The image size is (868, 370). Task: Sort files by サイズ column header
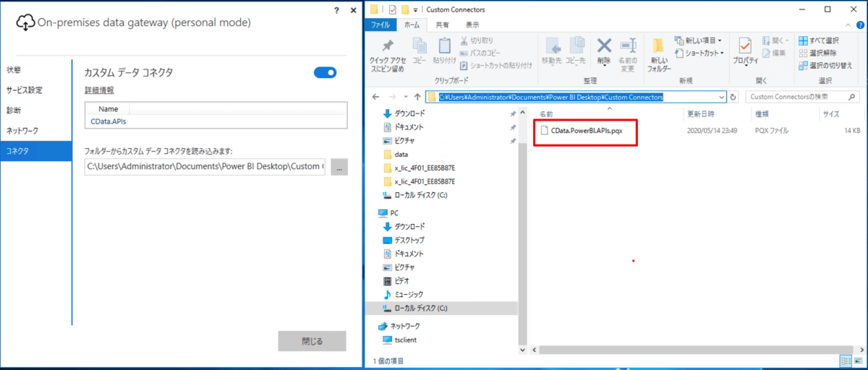click(x=830, y=114)
